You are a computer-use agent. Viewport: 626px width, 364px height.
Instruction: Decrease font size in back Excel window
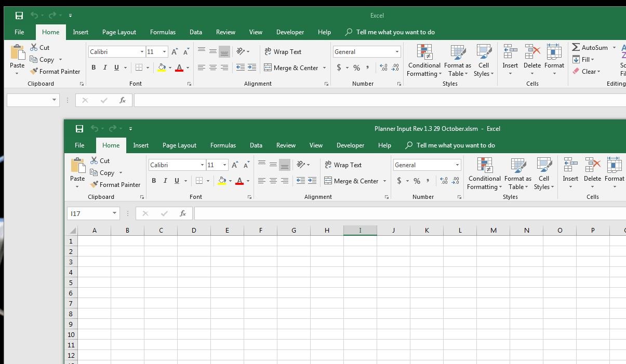coord(186,51)
